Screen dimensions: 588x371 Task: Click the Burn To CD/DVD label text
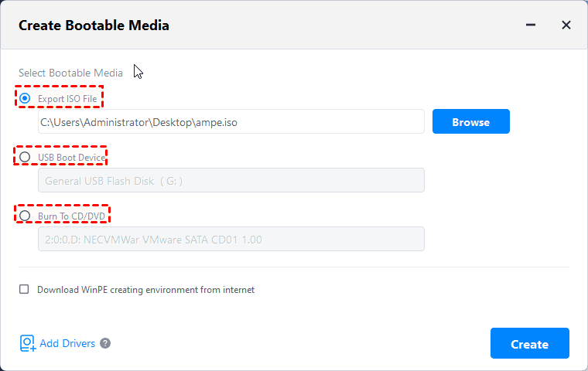[70, 216]
